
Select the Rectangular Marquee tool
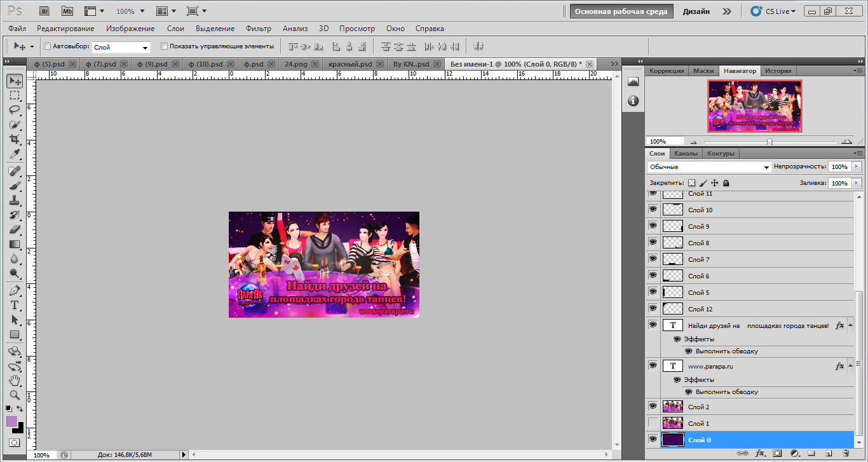(15, 95)
